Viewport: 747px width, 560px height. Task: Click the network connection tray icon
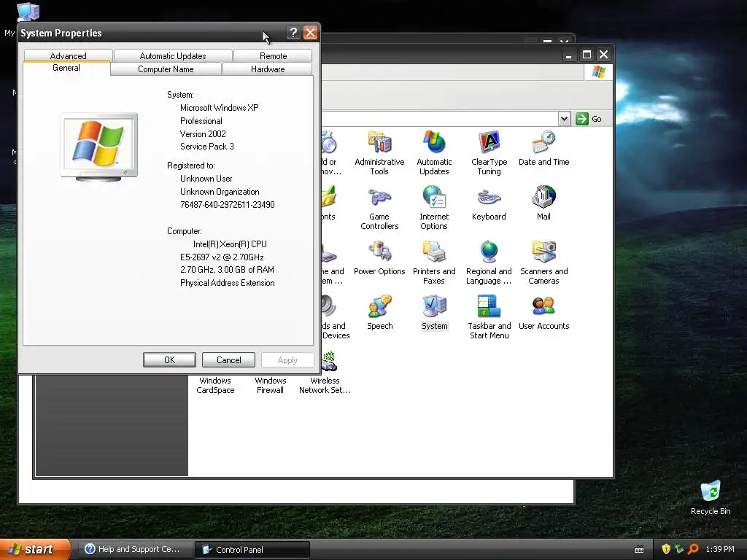pyautogui.click(x=679, y=549)
